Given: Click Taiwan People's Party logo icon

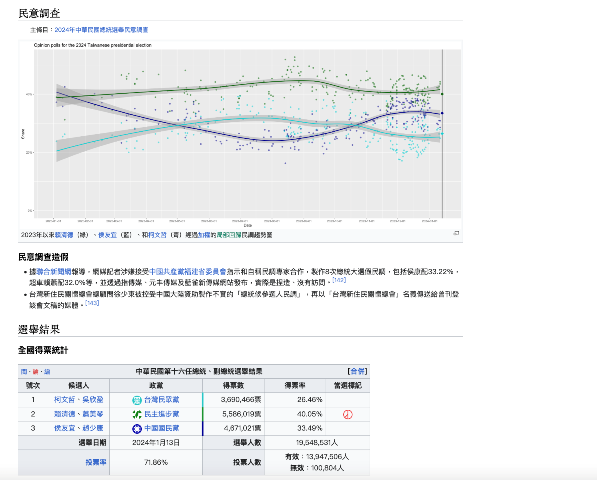Looking at the screenshot, I should (137, 400).
